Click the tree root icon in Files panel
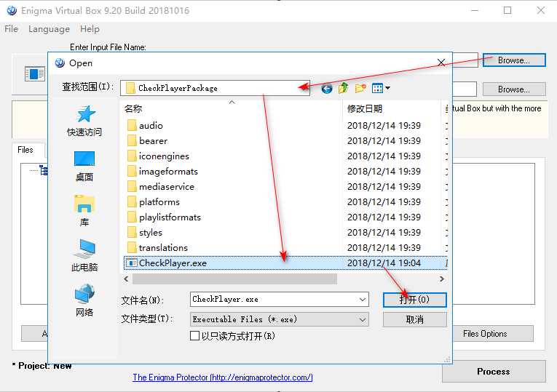Image resolution: width=557 pixels, height=392 pixels. click(44, 170)
